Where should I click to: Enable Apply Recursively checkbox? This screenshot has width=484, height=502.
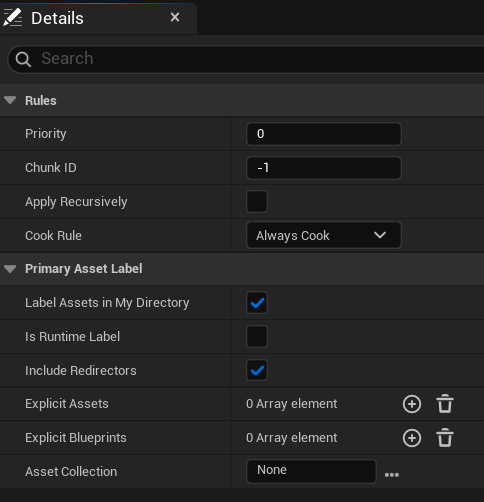(x=257, y=201)
